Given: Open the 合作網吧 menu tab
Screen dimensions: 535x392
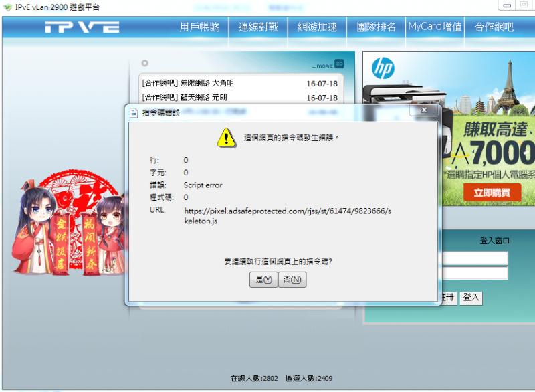Looking at the screenshot, I should [494, 27].
